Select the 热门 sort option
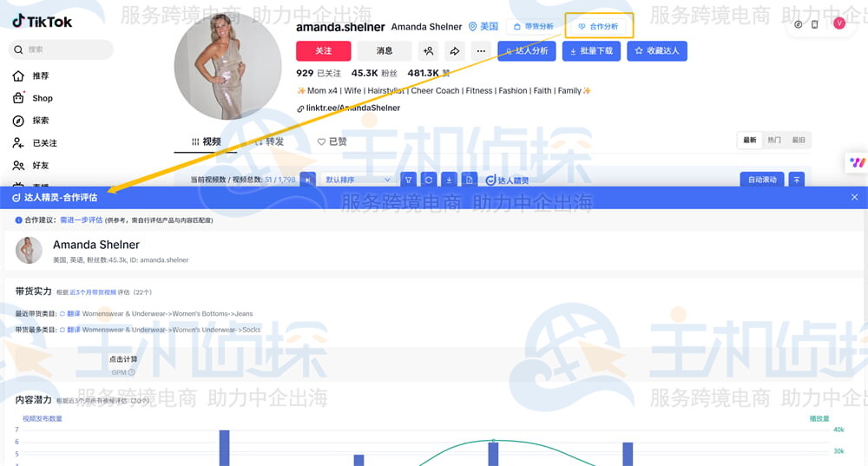Image resolution: width=868 pixels, height=466 pixels. click(774, 140)
